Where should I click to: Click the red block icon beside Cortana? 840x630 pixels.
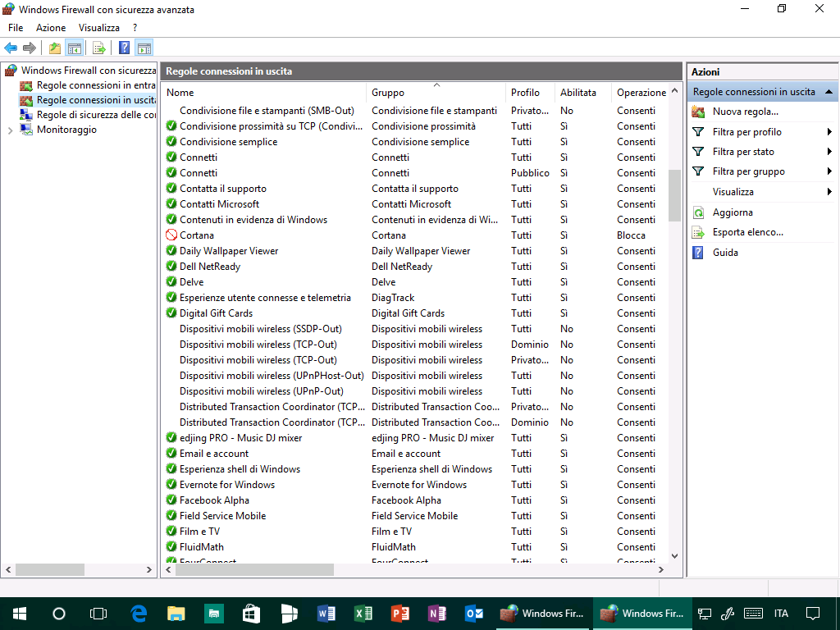(171, 235)
